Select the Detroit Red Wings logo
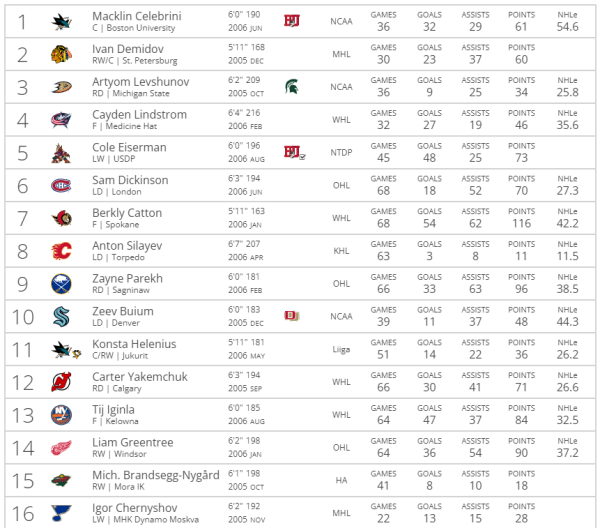The height and width of the screenshot is (528, 600). pos(61,448)
